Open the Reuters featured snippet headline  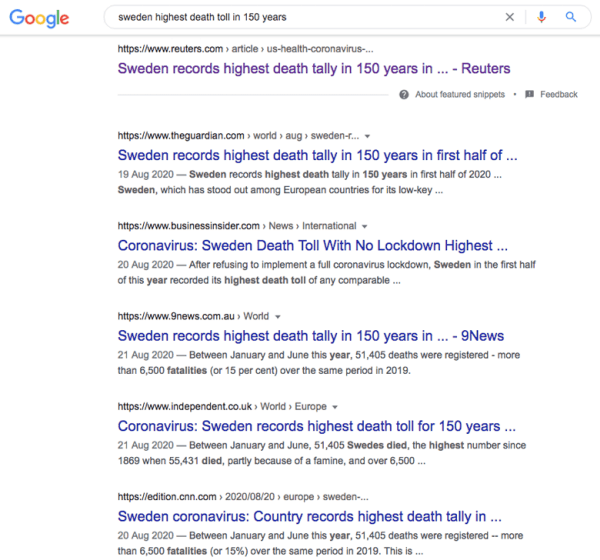pos(314,69)
